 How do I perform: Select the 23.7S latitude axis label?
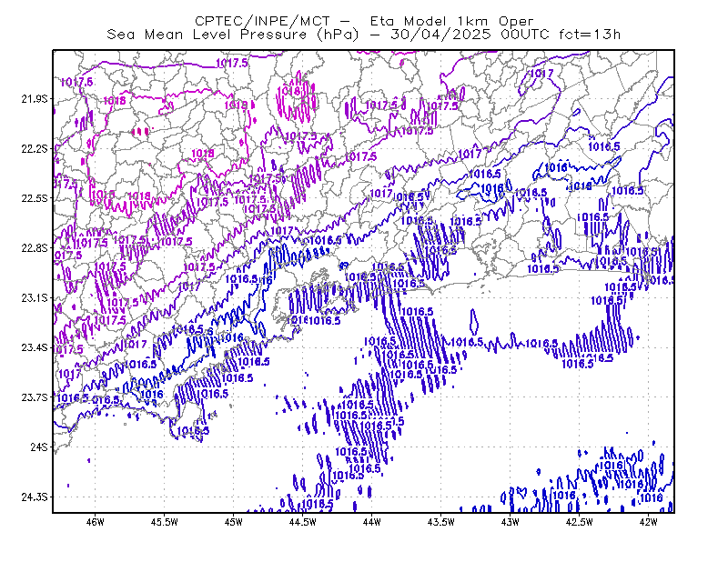(34, 397)
